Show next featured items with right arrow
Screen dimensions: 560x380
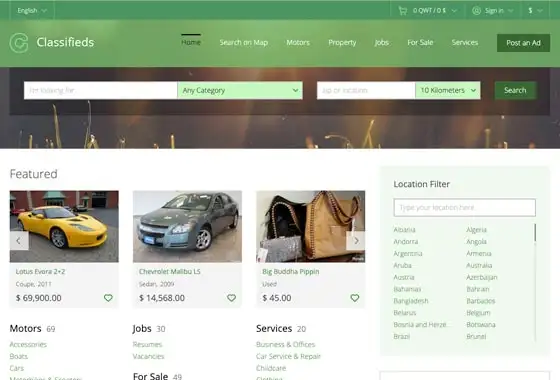coord(356,241)
